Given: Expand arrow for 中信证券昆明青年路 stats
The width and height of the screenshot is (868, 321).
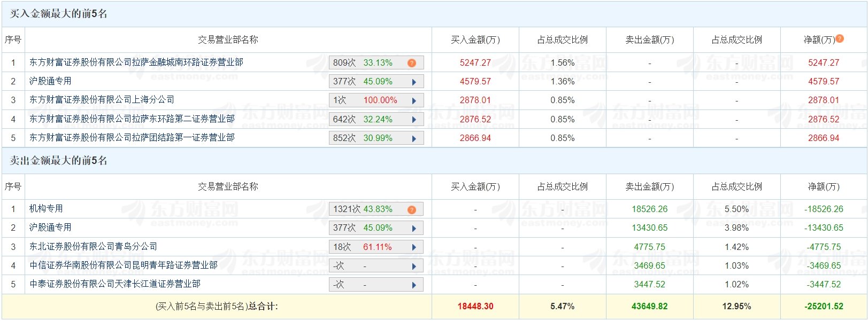Looking at the screenshot, I should (414, 266).
